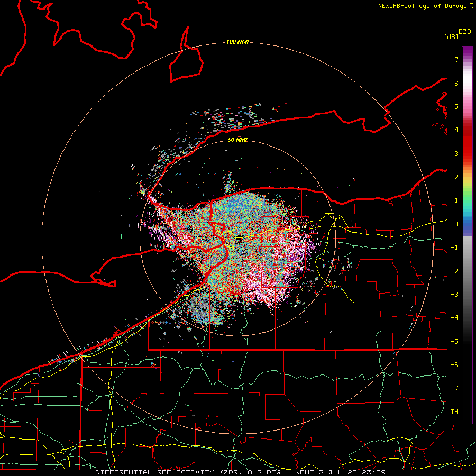Click the -1 value on the color scale
476x476 pixels.
click(x=454, y=248)
